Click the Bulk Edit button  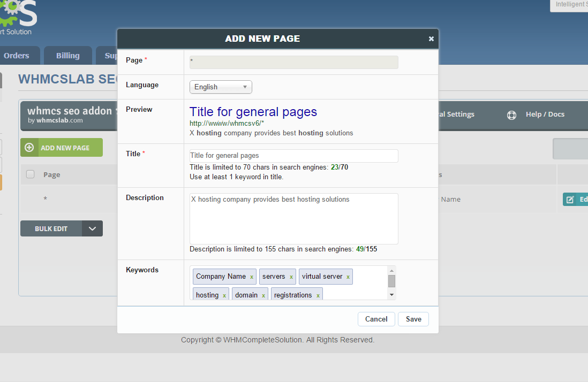(51, 228)
